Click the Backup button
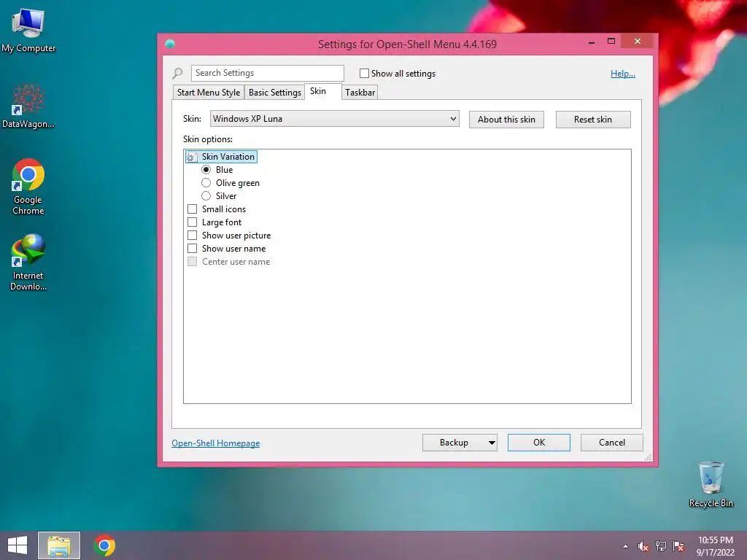747x560 pixels. 454,443
